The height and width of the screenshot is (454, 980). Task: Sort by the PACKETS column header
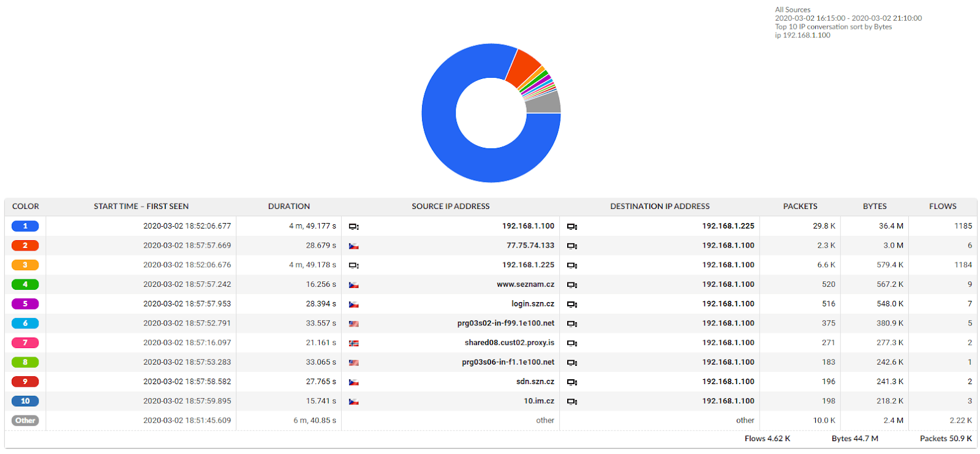[800, 206]
